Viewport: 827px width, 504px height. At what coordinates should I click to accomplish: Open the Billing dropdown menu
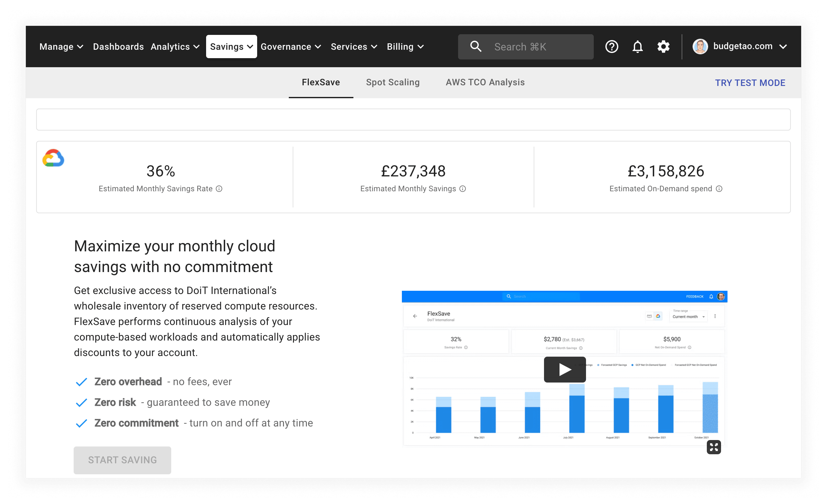(405, 47)
